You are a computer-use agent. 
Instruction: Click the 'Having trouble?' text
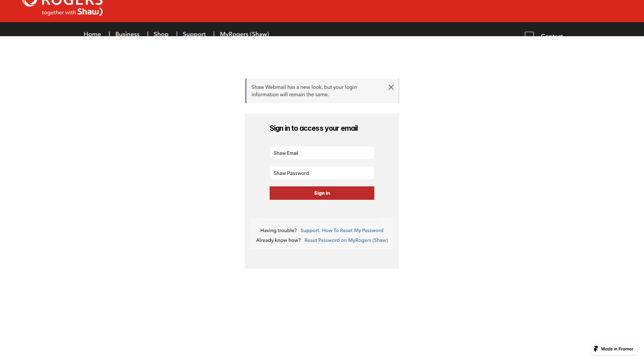tap(278, 230)
